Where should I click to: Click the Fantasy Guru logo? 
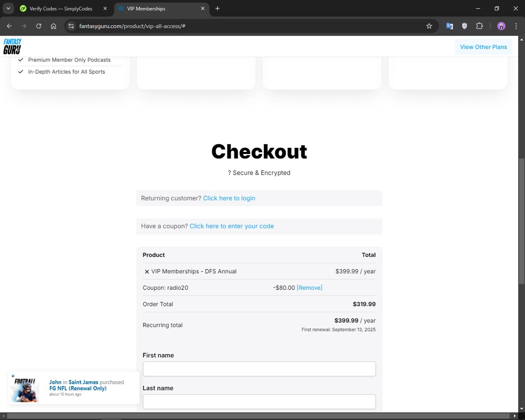[x=13, y=47]
